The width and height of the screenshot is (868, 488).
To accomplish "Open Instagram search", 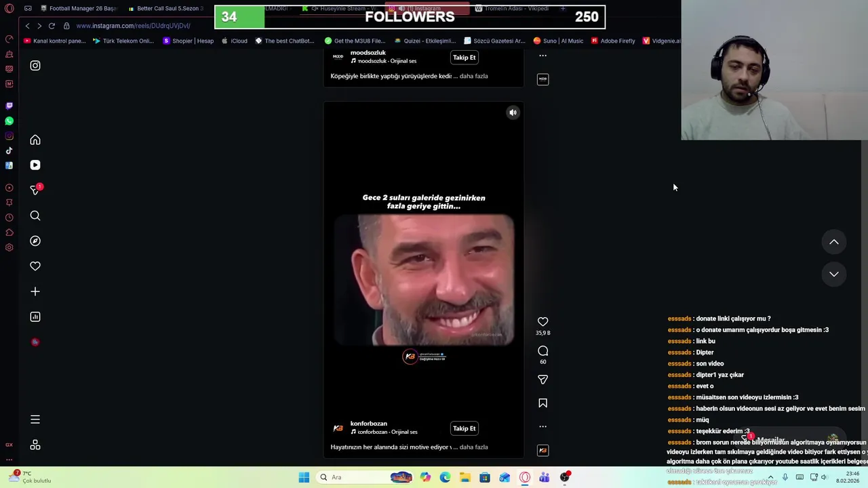I will (35, 216).
